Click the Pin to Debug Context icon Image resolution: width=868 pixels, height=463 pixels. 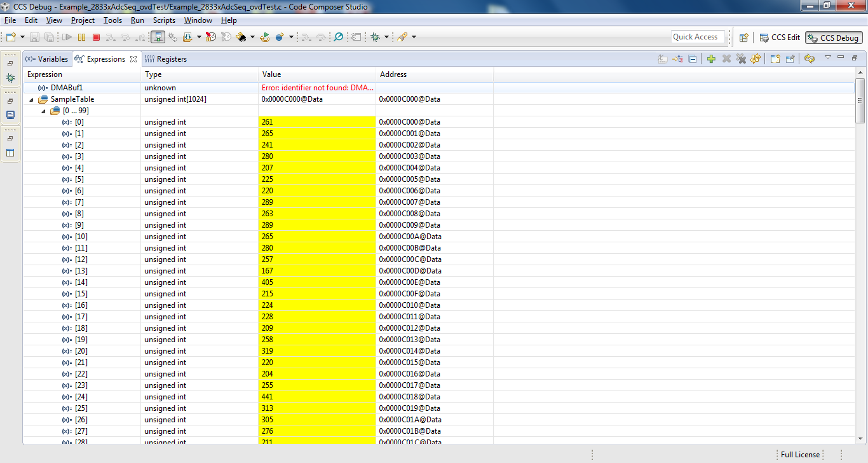790,59
